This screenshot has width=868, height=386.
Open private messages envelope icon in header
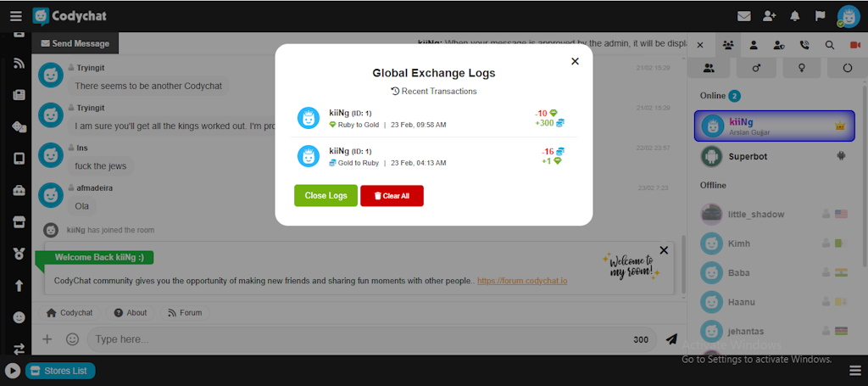pyautogui.click(x=744, y=17)
